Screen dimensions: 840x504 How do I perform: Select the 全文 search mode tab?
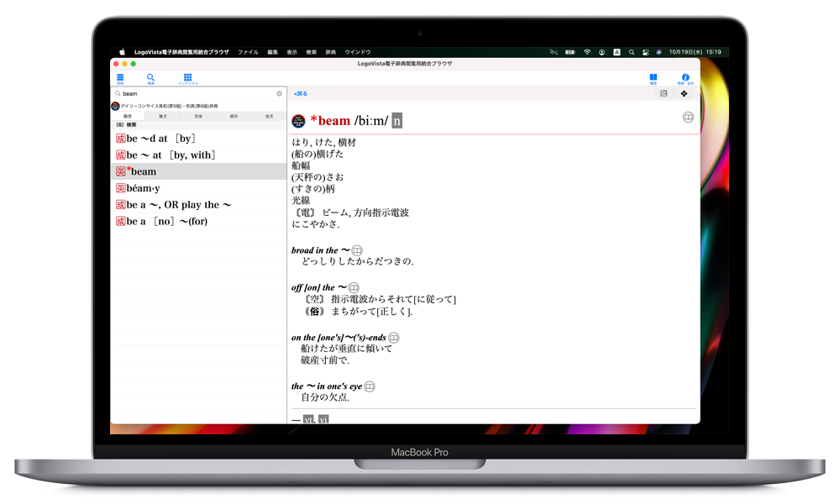click(269, 116)
